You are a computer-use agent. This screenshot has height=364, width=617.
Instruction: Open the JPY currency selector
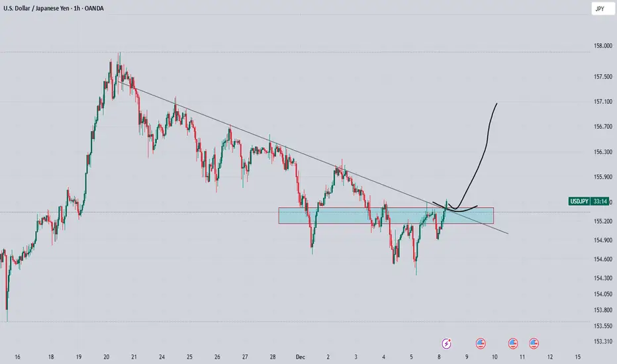(599, 10)
